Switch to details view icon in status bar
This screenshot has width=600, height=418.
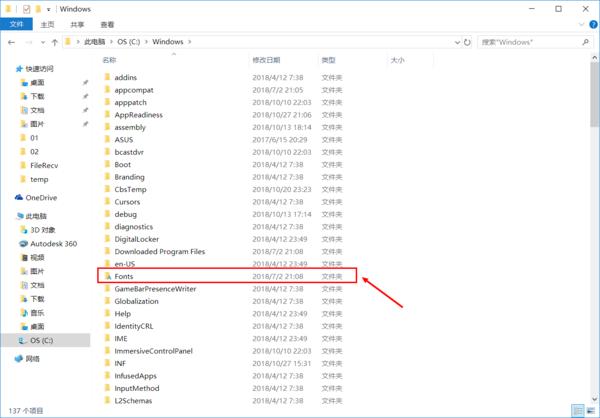(x=578, y=411)
